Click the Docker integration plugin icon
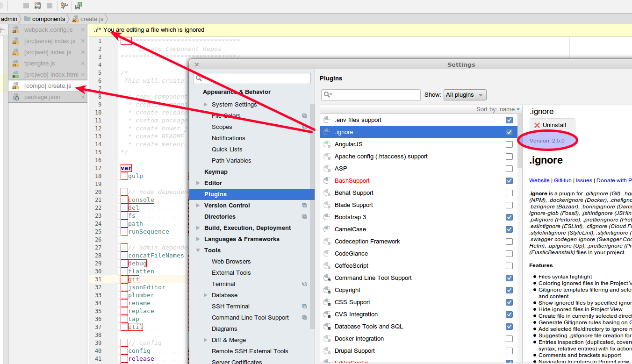The width and height of the screenshot is (632, 364). (327, 339)
